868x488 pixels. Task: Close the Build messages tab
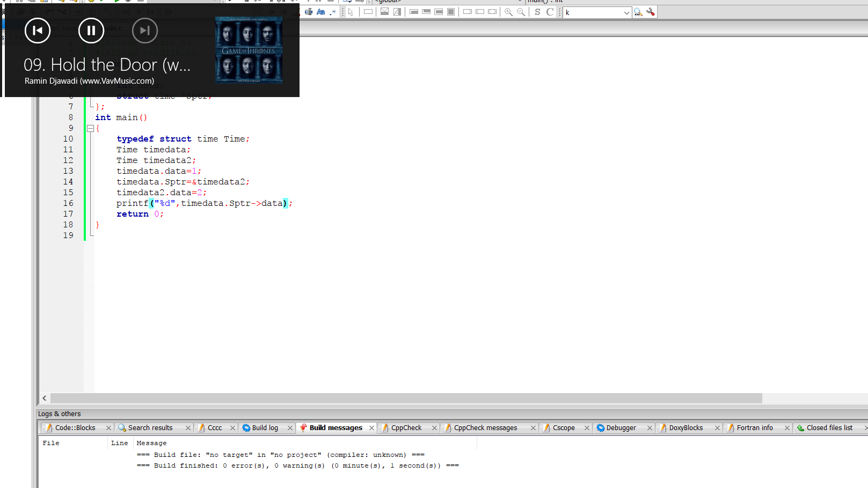[x=371, y=428]
